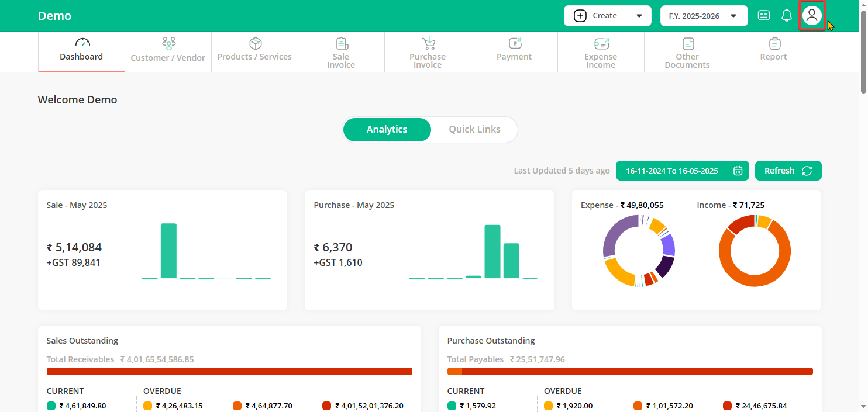
Task: Open the Payment section
Action: pyautogui.click(x=514, y=52)
